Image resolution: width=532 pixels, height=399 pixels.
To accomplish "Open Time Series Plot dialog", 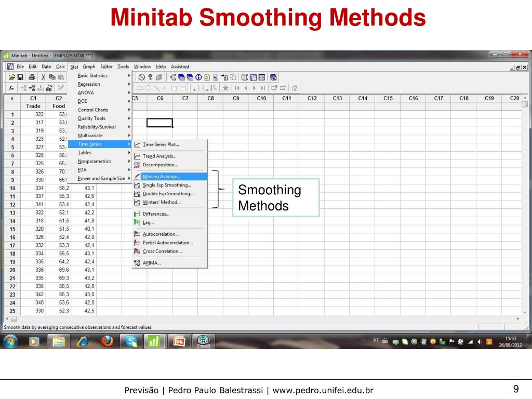I will [x=170, y=144].
